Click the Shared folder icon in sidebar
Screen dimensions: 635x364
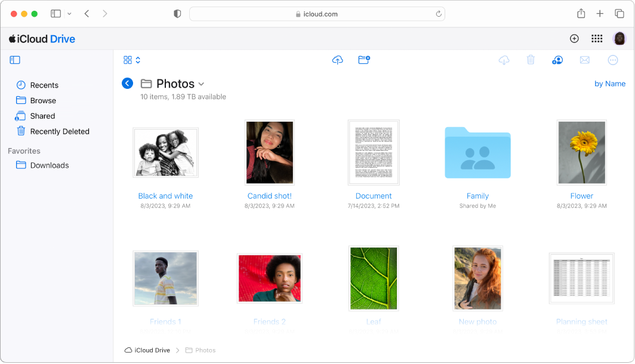tap(21, 116)
